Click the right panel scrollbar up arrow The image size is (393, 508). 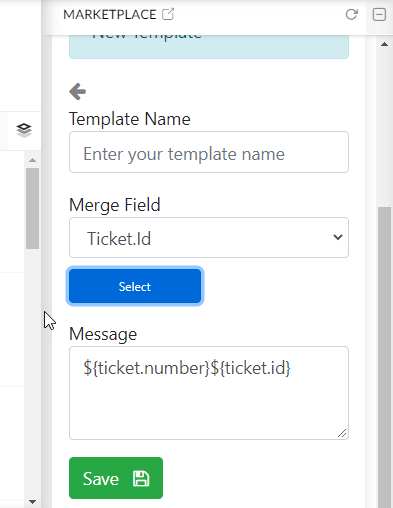point(384,44)
